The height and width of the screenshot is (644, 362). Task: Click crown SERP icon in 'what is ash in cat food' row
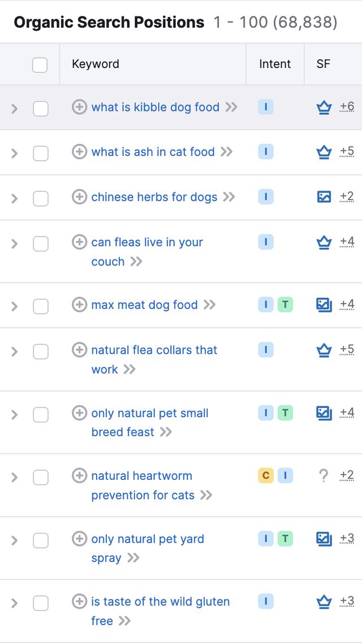point(324,152)
